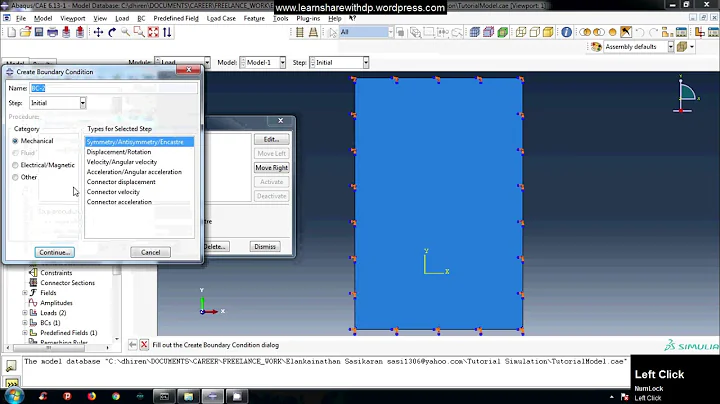This screenshot has height=404, width=720.
Task: Select the Electrical/Magnetic category radio button
Action: (15, 165)
